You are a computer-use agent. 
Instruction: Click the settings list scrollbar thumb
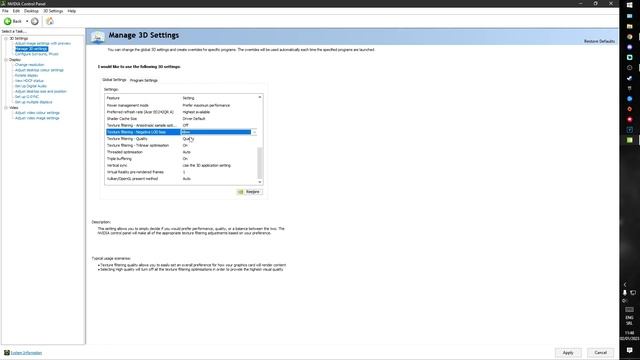click(260, 163)
